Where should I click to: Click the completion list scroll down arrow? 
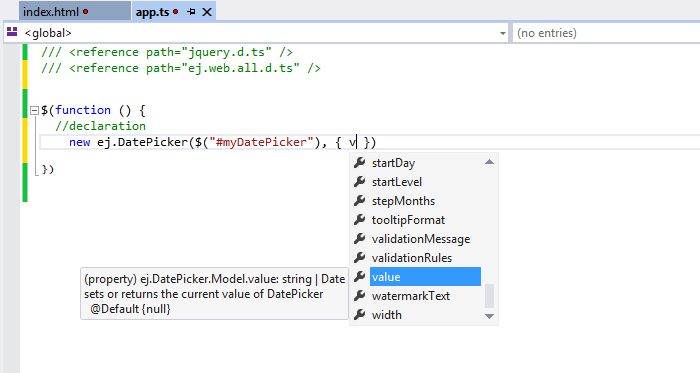489,316
